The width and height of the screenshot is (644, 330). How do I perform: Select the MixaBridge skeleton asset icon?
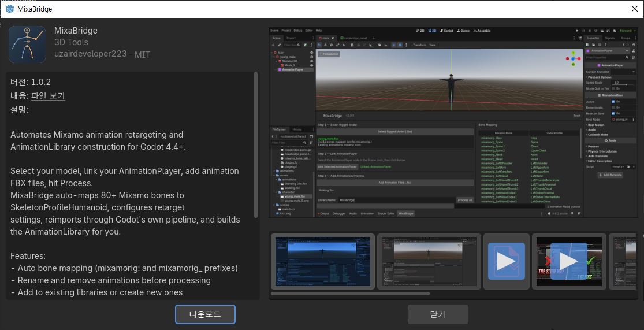(x=27, y=45)
